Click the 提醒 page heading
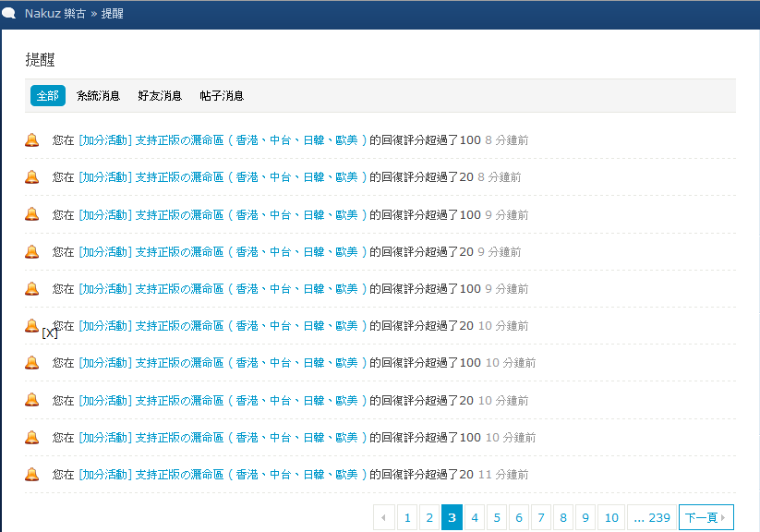The image size is (760, 532). pos(40,60)
